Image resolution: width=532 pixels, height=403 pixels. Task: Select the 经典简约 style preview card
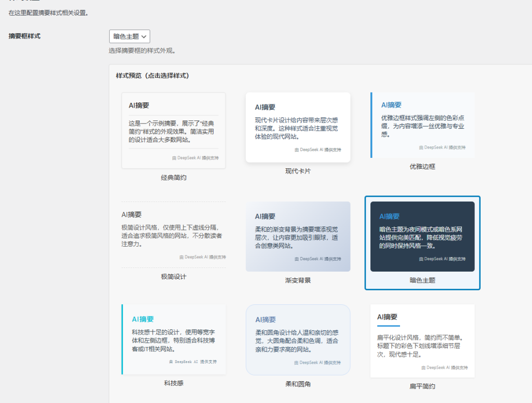(174, 130)
